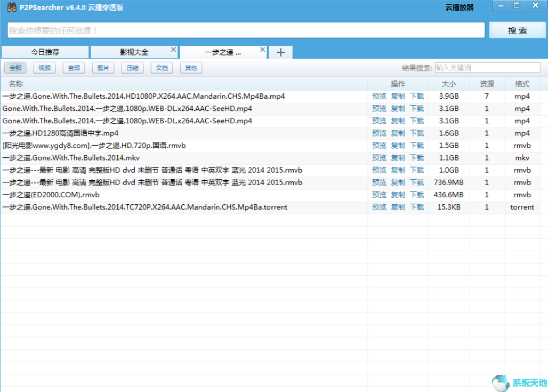Screen dimensions: 548x392
Task: Copy link of the 736.9MB rmvb result
Action: coord(398,182)
